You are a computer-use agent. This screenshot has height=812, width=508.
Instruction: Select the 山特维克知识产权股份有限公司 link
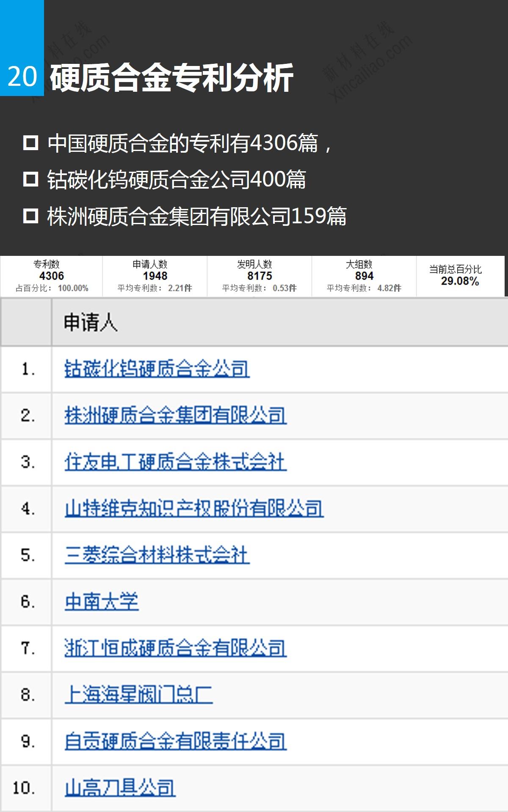194,508
